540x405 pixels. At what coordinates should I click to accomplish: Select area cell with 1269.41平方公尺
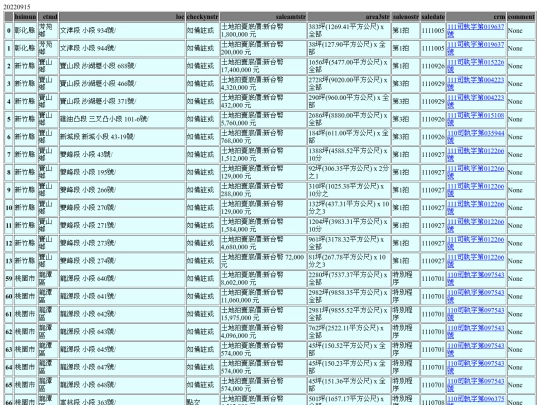pyautogui.click(x=349, y=31)
